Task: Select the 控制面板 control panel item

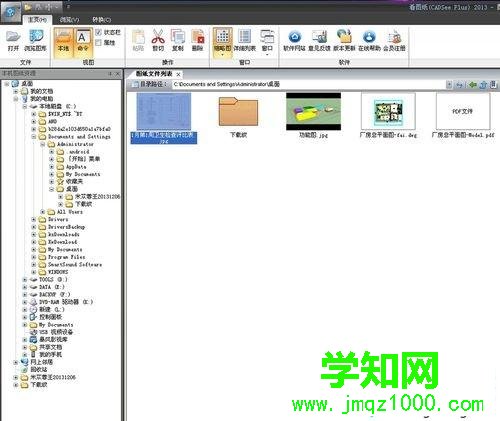Action: click(x=50, y=317)
